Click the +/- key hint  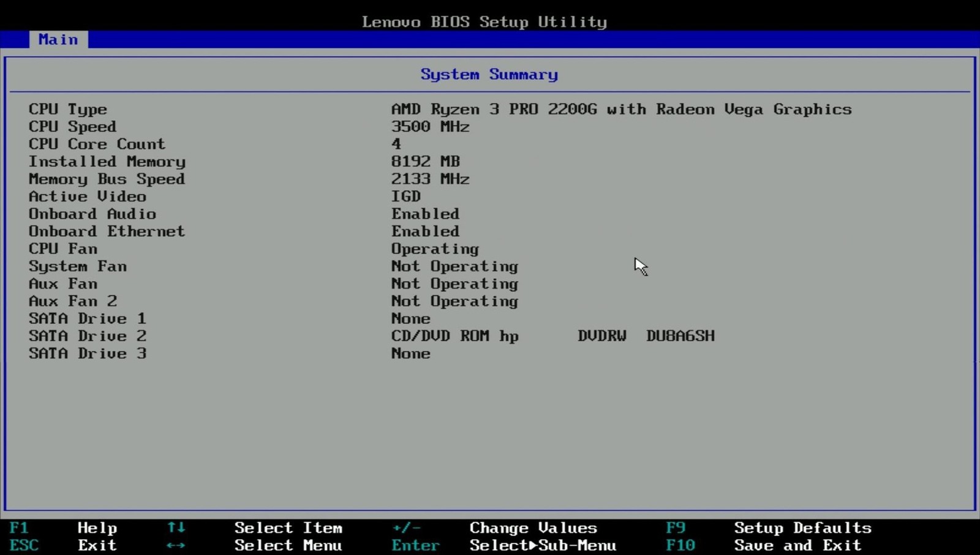(x=406, y=527)
